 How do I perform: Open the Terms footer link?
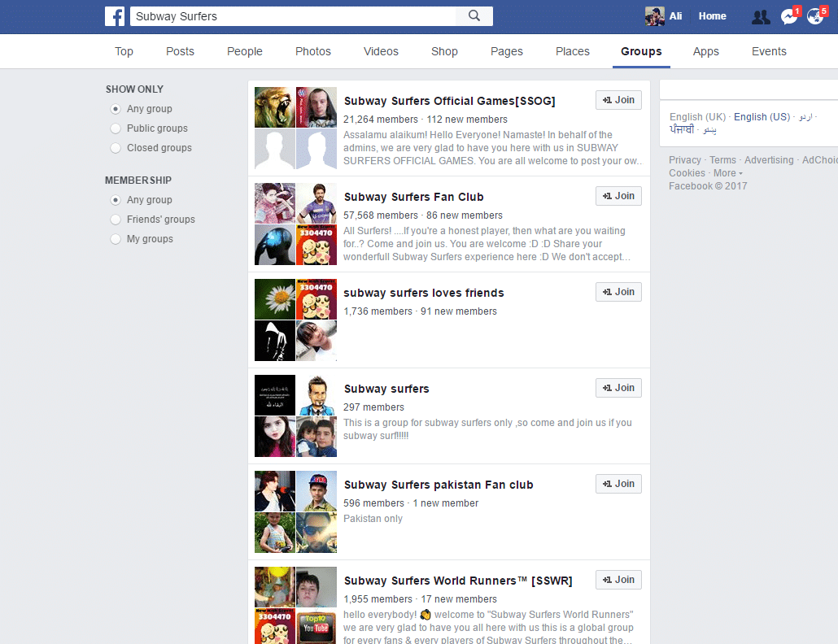722,160
